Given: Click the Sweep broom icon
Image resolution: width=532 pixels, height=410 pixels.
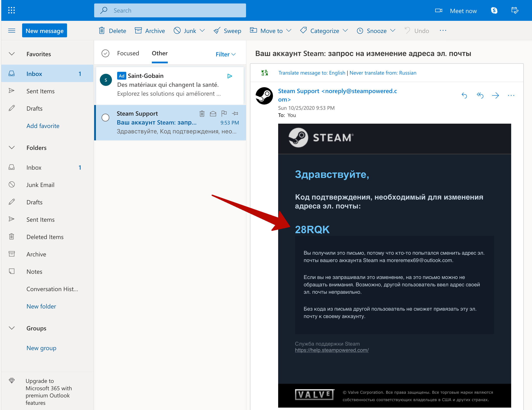Looking at the screenshot, I should pyautogui.click(x=217, y=30).
